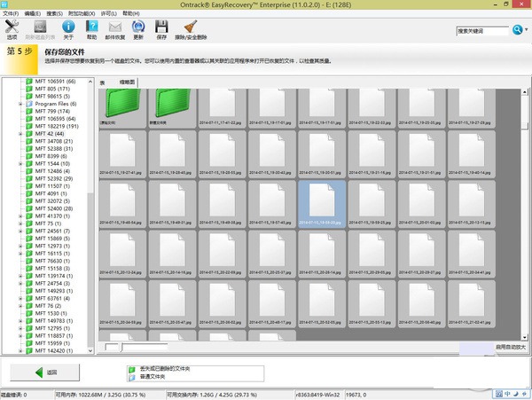532x400 pixels.
Task: Expand the MFT 24754 (3) tree node
Action: tap(20, 283)
